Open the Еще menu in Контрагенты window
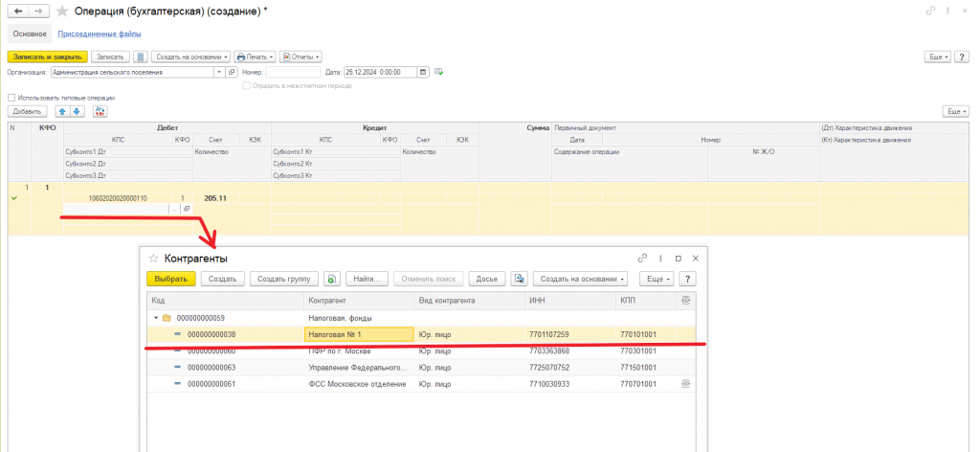This screenshot has width=980, height=452. click(x=657, y=279)
